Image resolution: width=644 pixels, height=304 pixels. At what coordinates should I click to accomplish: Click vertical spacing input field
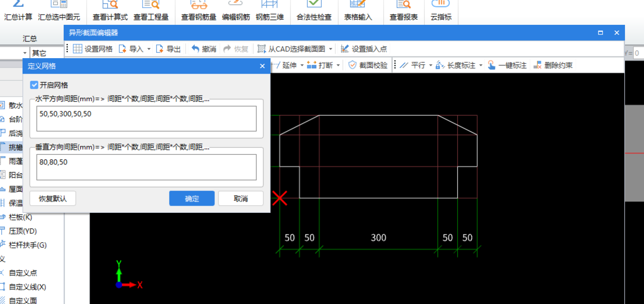146,167
